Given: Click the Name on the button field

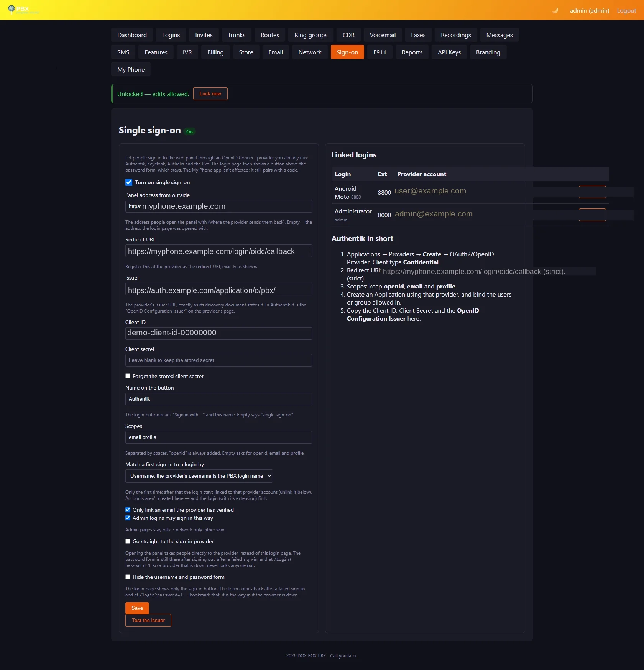Looking at the screenshot, I should click(219, 399).
